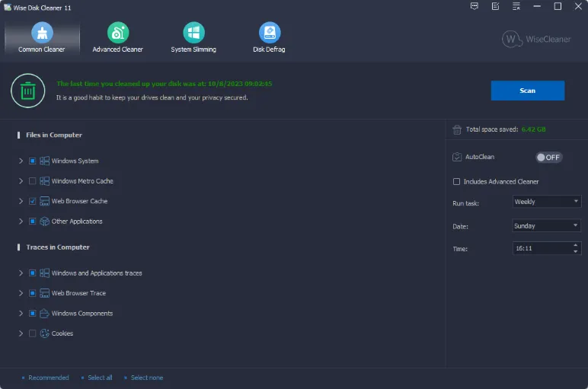Click the Windows Metro Cache category icon
This screenshot has width=588, height=389.
coord(44,181)
